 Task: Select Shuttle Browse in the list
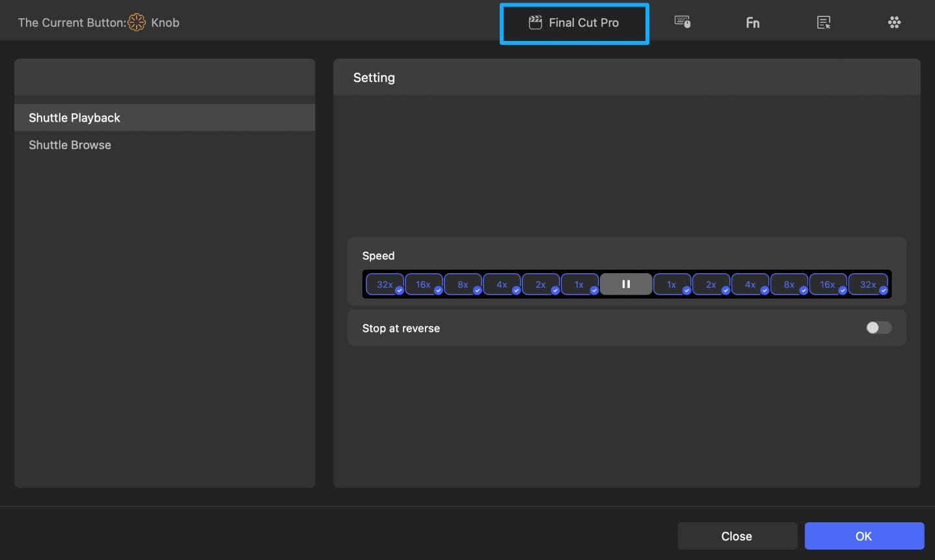click(x=165, y=145)
